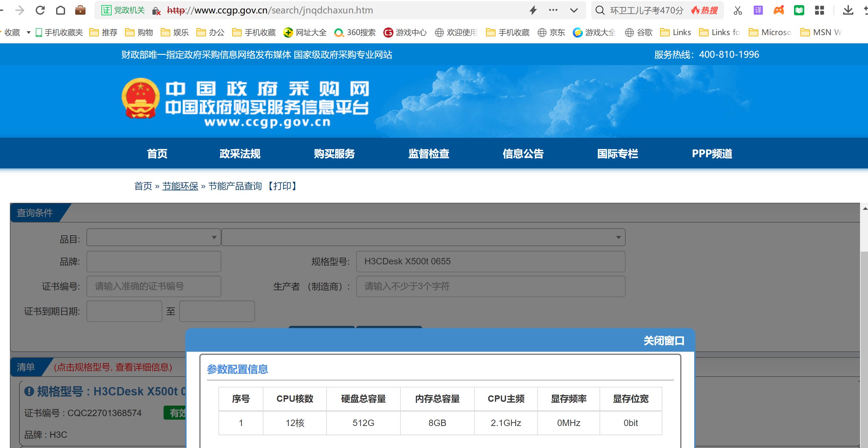Click the 证书编号 input field
This screenshot has height=448, width=868.
154,286
